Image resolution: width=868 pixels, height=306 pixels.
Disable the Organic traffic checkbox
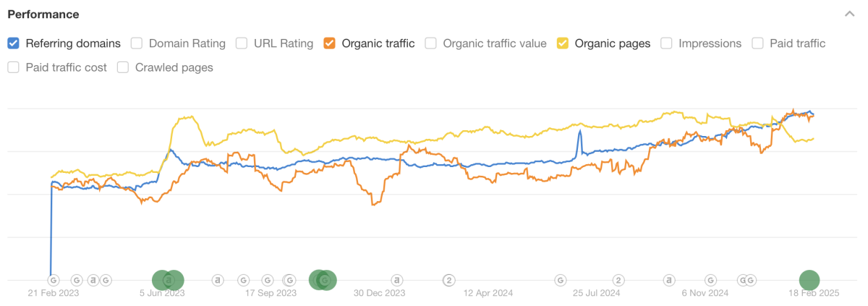coord(330,43)
